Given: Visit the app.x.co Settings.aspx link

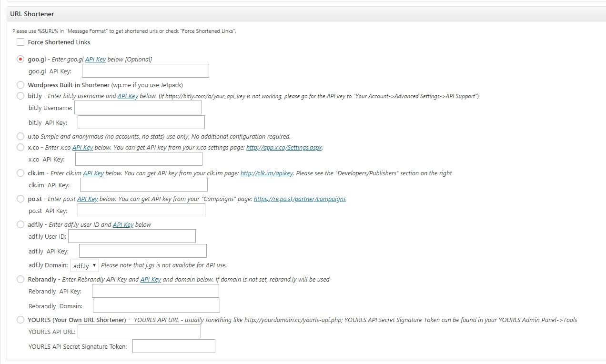Looking at the screenshot, I should click(x=284, y=147).
